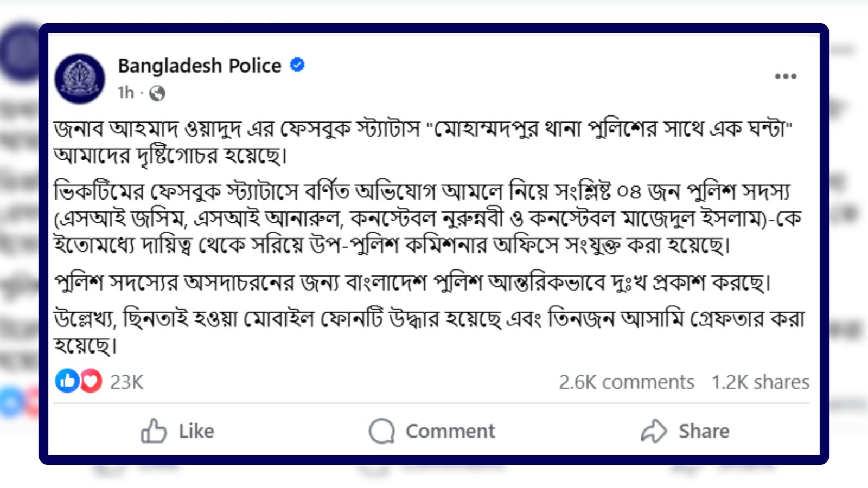Screen dimensions: 868x488
Task: Click the public globe privacy icon
Action: tap(157, 94)
